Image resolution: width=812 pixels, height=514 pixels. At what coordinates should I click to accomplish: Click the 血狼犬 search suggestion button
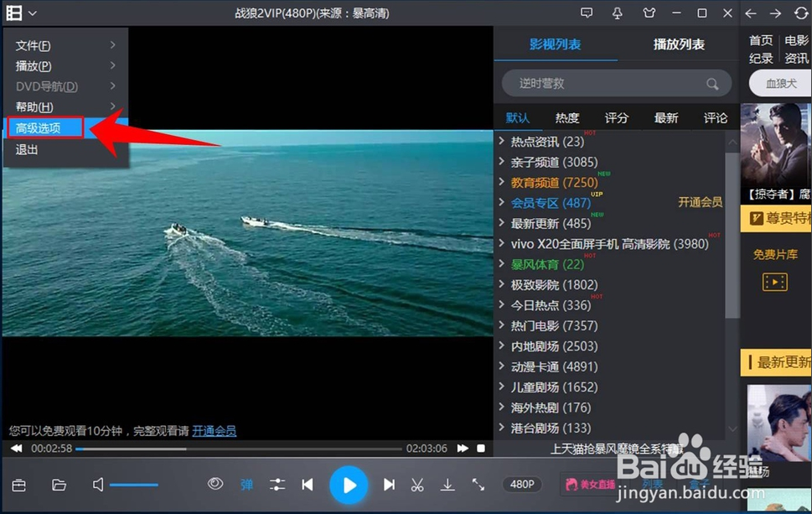pyautogui.click(x=780, y=83)
